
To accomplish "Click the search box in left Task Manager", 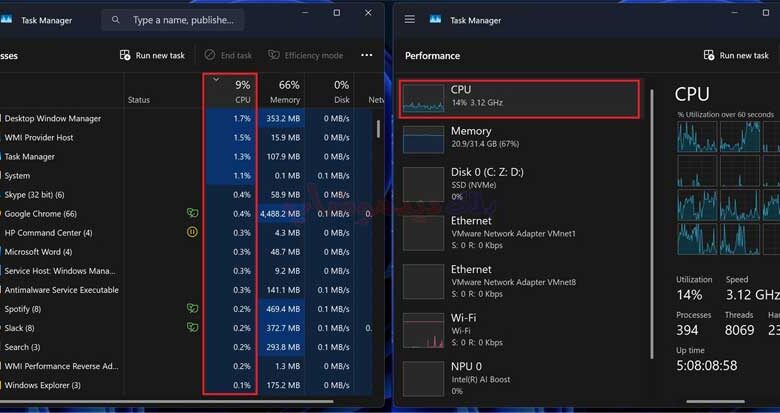I will pos(173,20).
